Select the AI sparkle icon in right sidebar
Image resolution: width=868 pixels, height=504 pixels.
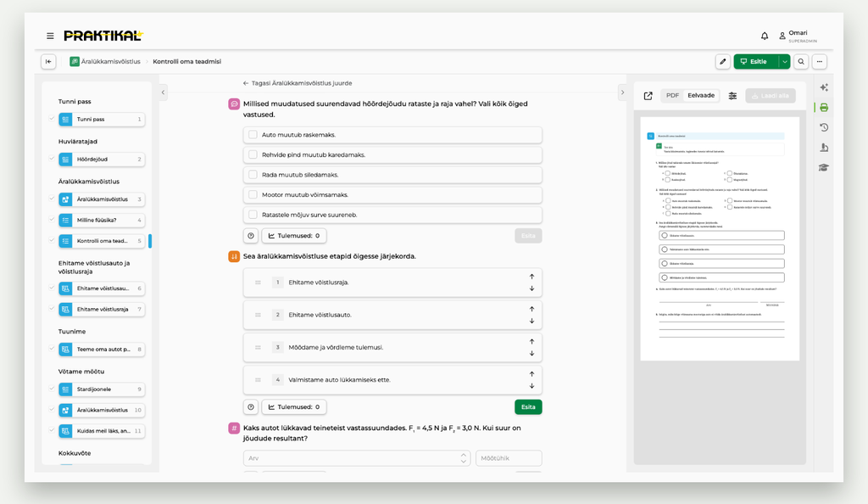point(824,87)
